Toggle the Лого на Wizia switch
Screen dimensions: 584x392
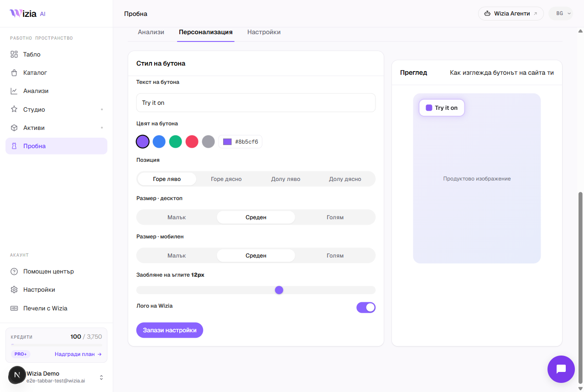pos(366,308)
